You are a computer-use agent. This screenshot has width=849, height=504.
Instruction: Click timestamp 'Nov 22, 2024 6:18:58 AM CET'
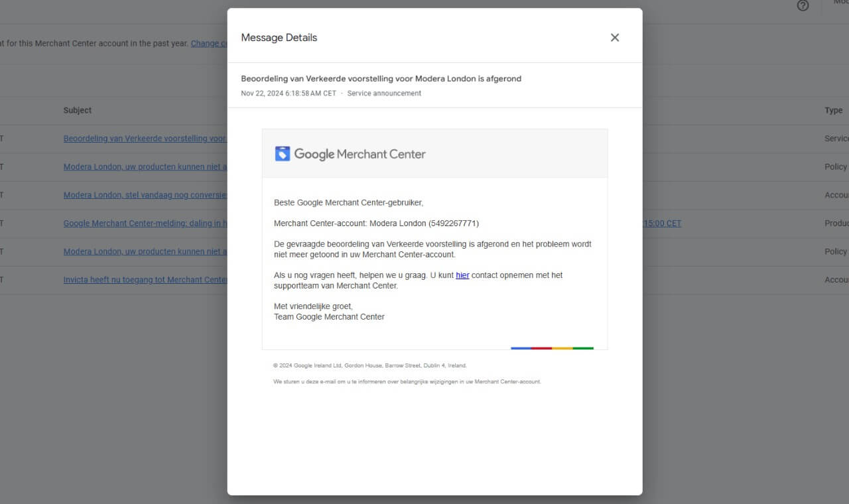pyautogui.click(x=289, y=94)
